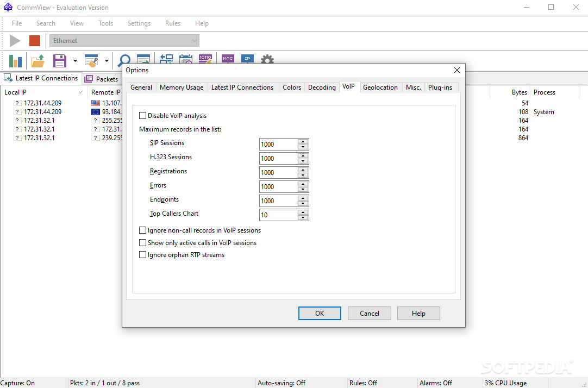Click the 10110 packet generator icon
588x388 pixels.
(205, 59)
